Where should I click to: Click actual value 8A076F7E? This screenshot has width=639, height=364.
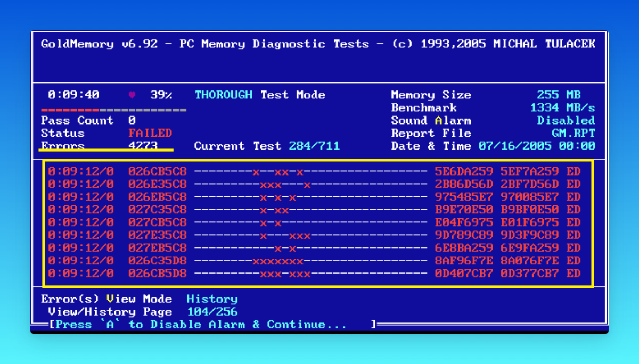tap(530, 261)
